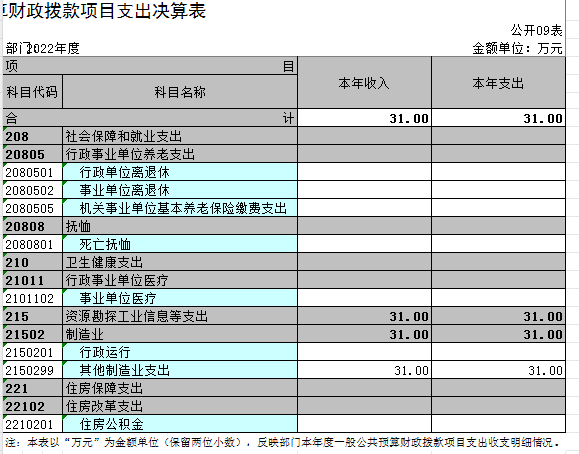
Task: Click code cell 208
Action: click(32, 136)
